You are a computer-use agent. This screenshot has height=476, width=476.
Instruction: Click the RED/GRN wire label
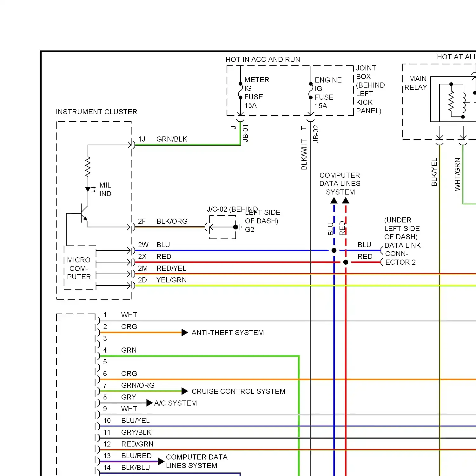(137, 444)
